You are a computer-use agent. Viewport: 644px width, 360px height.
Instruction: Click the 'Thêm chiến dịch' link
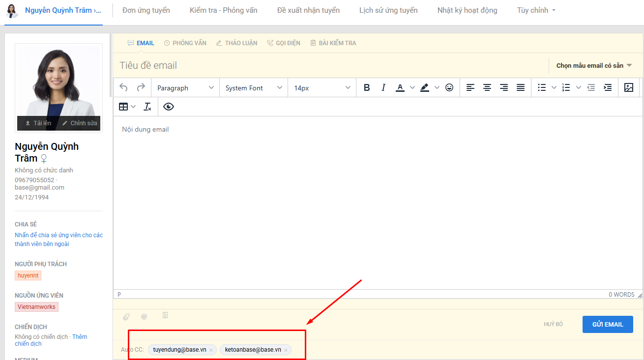point(51,340)
